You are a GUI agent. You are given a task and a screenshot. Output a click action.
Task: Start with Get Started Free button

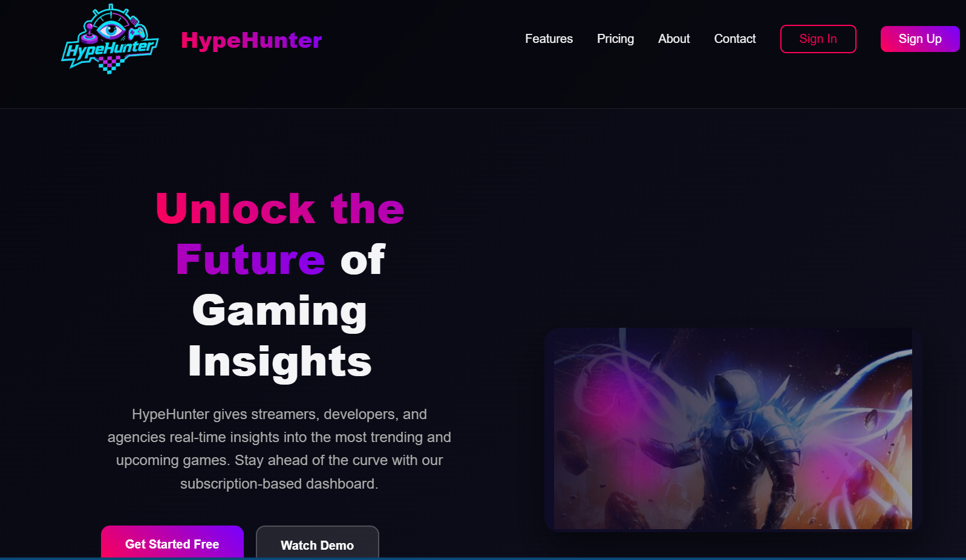click(172, 542)
